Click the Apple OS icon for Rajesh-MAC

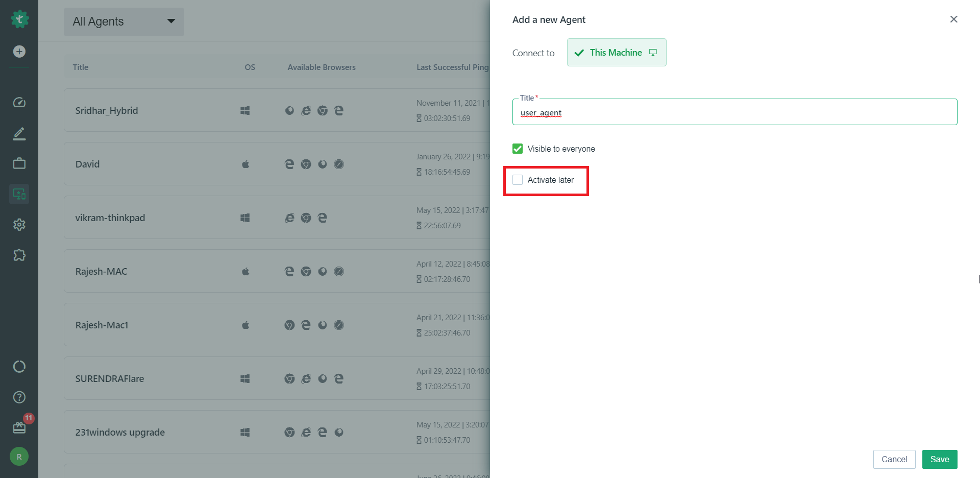246,271
